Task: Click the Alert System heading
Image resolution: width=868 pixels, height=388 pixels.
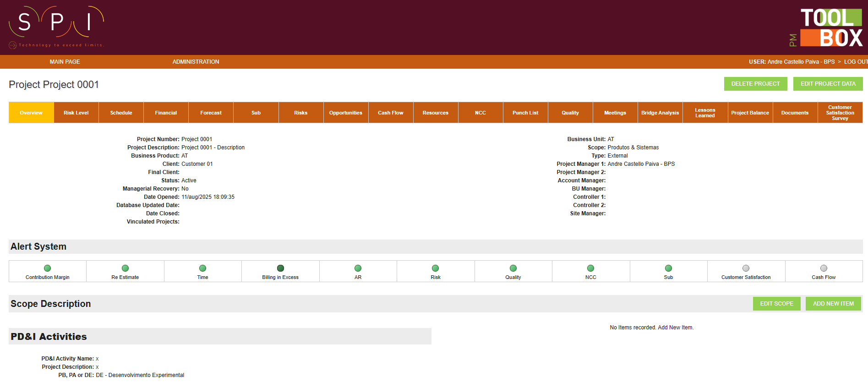Action: coord(38,246)
